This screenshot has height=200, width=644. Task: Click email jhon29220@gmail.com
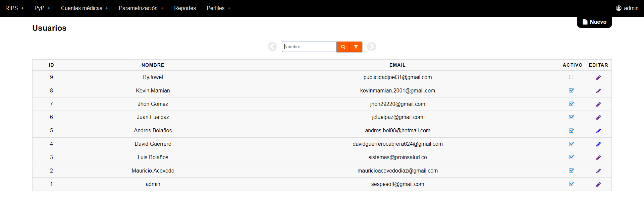[398, 104]
